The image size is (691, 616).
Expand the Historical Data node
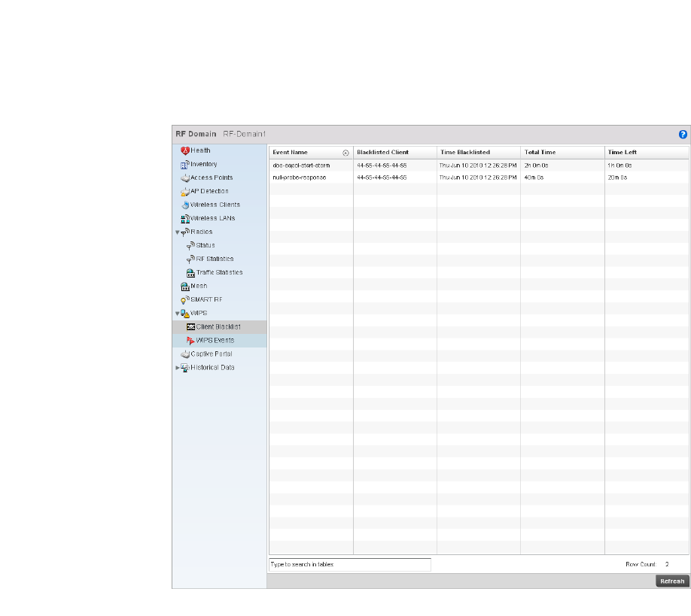(177, 368)
